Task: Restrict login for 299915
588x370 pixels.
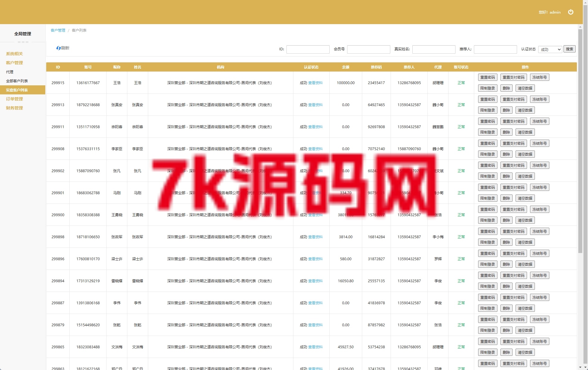Action: (487, 88)
